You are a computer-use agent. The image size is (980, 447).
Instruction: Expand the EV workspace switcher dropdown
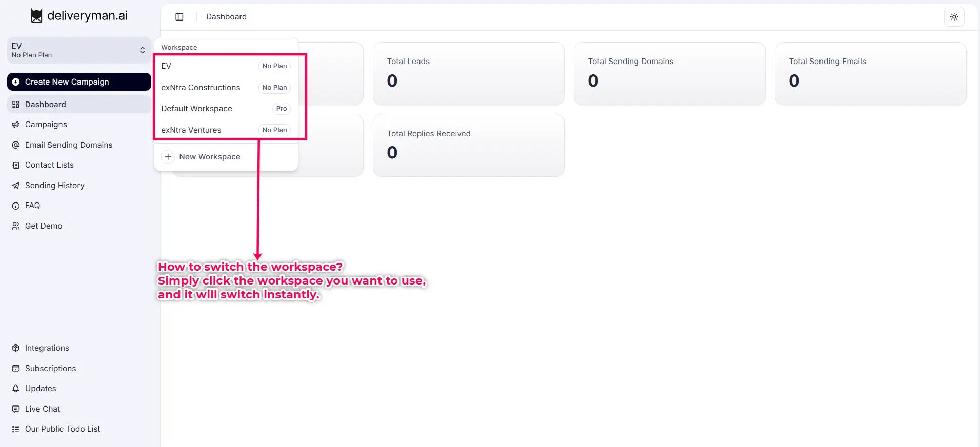click(79, 50)
